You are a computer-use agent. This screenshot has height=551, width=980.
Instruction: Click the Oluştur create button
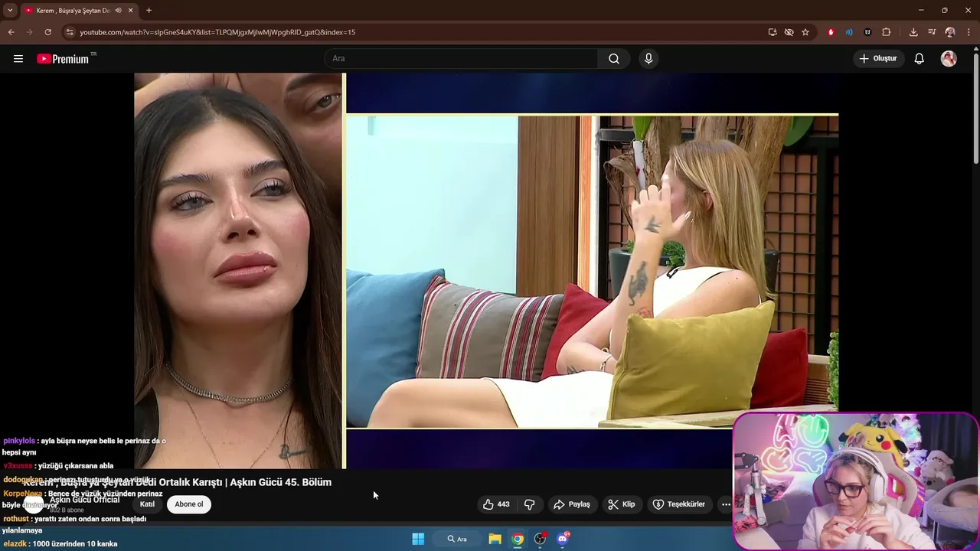pos(878,59)
